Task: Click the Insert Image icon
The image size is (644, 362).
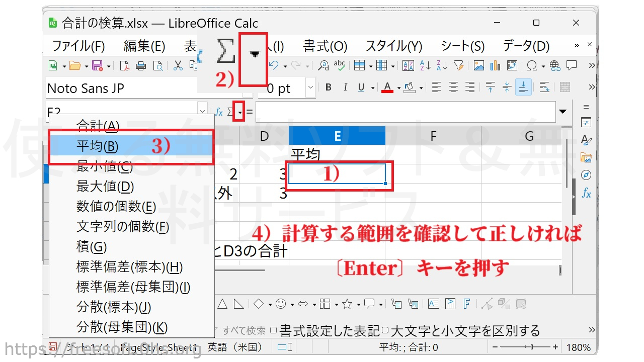Action: pyautogui.click(x=479, y=65)
